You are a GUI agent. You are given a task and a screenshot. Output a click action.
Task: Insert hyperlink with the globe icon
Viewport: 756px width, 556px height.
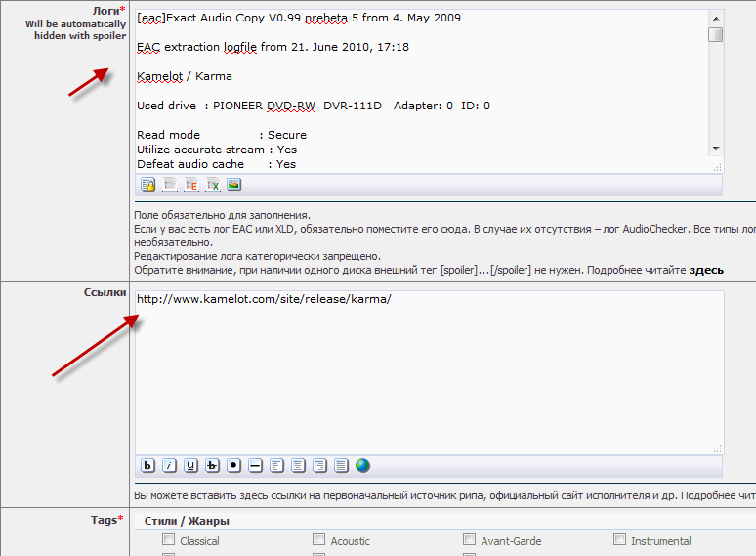tap(362, 466)
